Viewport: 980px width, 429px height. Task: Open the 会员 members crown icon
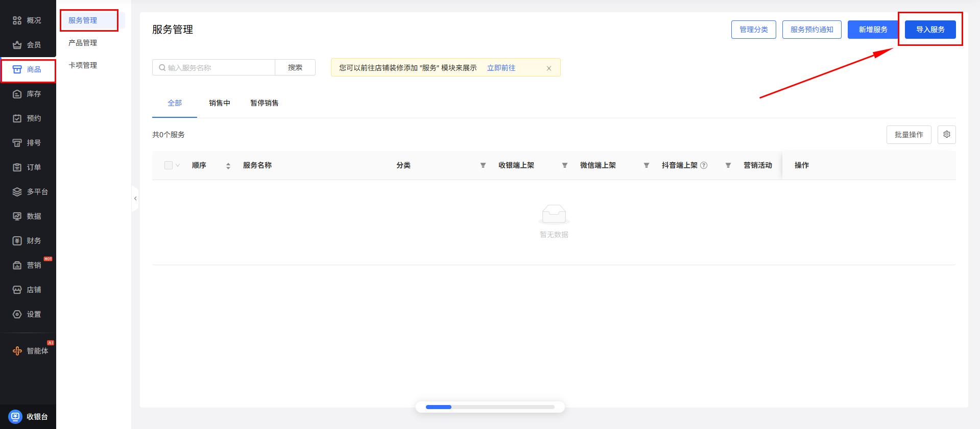click(x=17, y=45)
